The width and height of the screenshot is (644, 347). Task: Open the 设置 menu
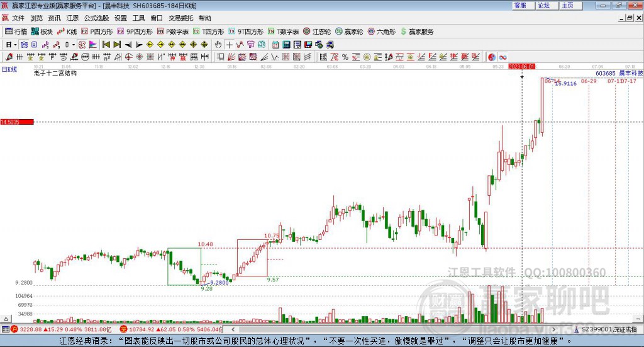(x=121, y=18)
